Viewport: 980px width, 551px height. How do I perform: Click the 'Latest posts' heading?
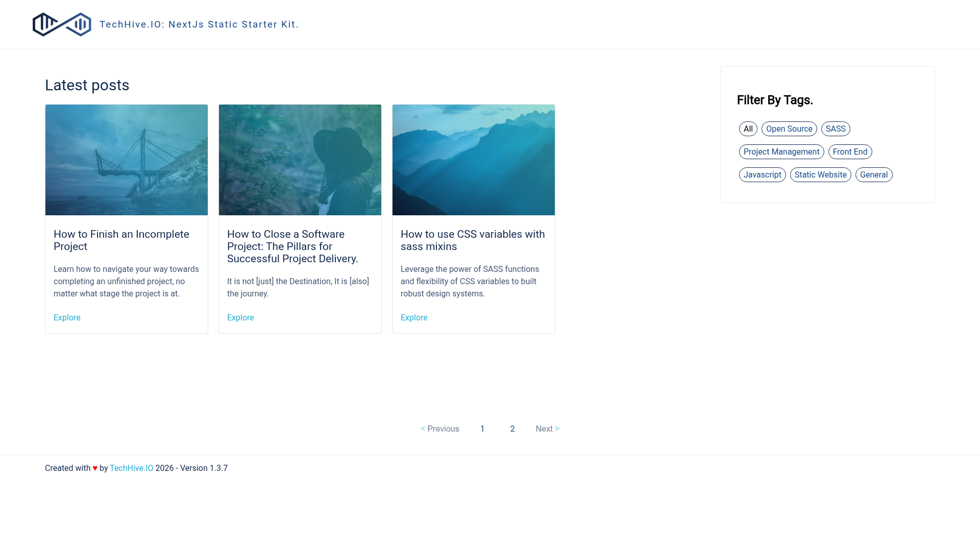coord(87,85)
